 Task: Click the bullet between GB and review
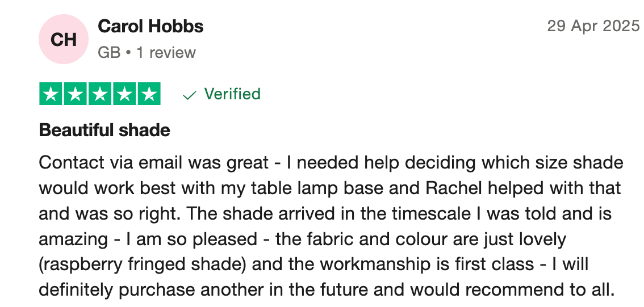(128, 53)
